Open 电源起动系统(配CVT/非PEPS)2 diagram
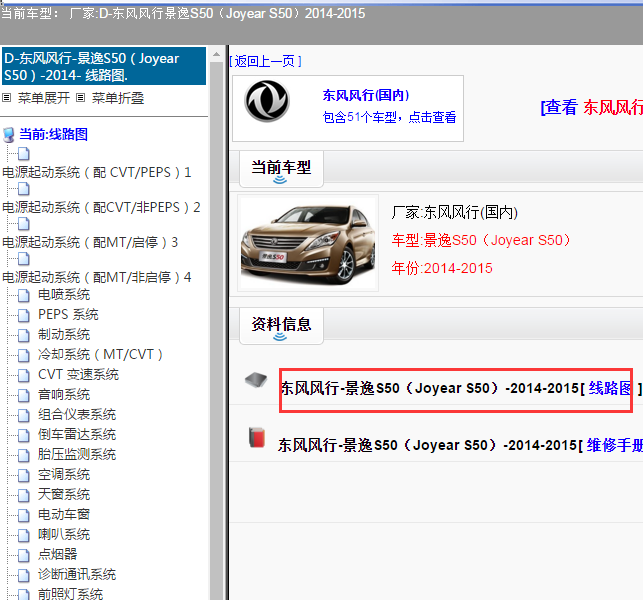 point(101,207)
